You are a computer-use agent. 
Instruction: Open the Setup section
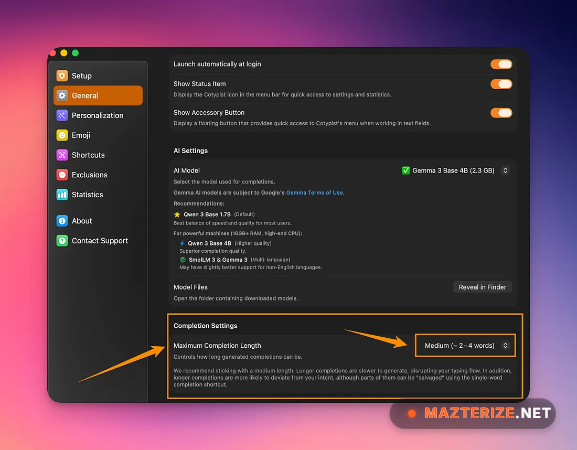(x=98, y=75)
